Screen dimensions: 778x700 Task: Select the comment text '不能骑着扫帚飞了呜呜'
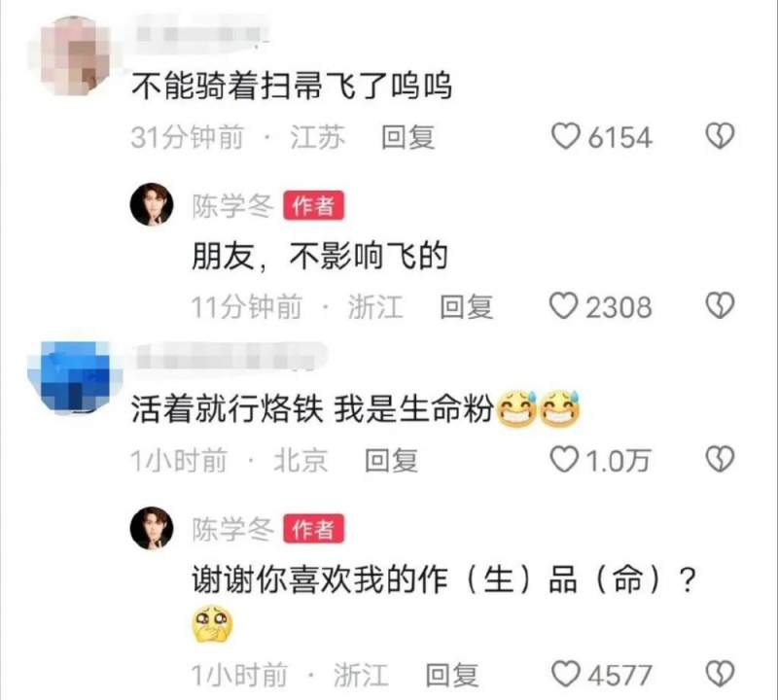point(292,87)
